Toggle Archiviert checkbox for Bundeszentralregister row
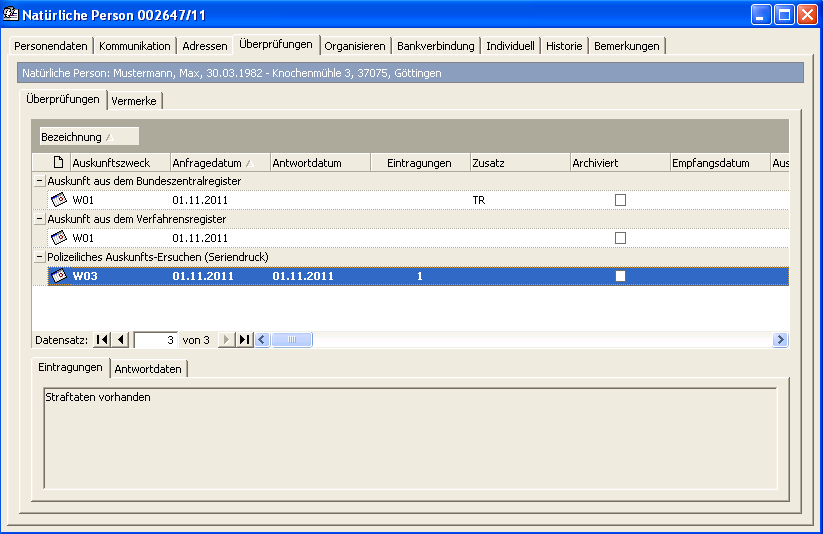The image size is (823, 534). 620,200
